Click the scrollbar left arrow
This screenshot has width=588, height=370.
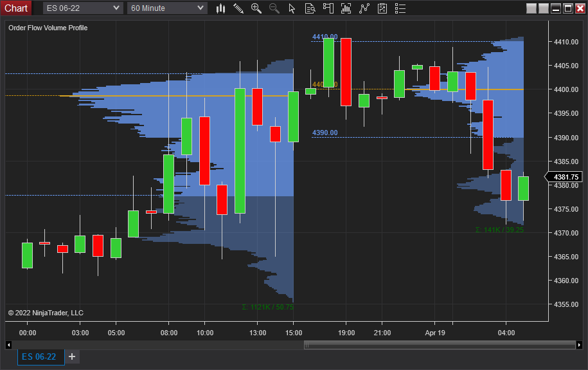coord(8,345)
